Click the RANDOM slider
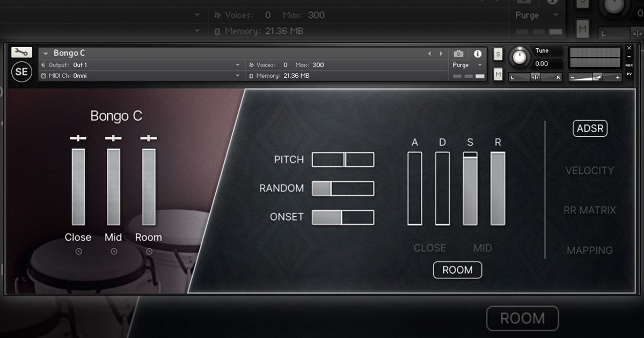Image resolution: width=644 pixels, height=338 pixels. pos(343,188)
